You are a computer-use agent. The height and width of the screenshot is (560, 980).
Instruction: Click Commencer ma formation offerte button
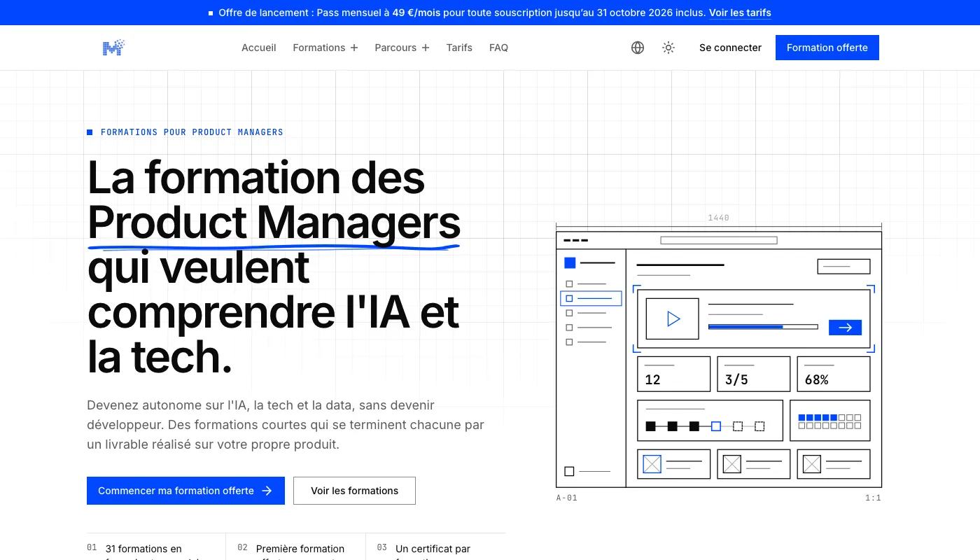pos(185,491)
